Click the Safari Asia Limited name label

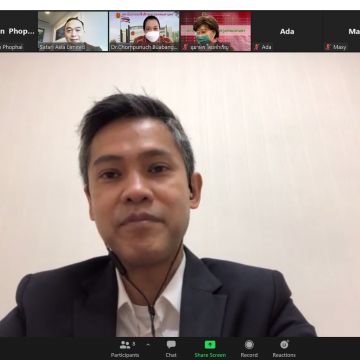62,47
